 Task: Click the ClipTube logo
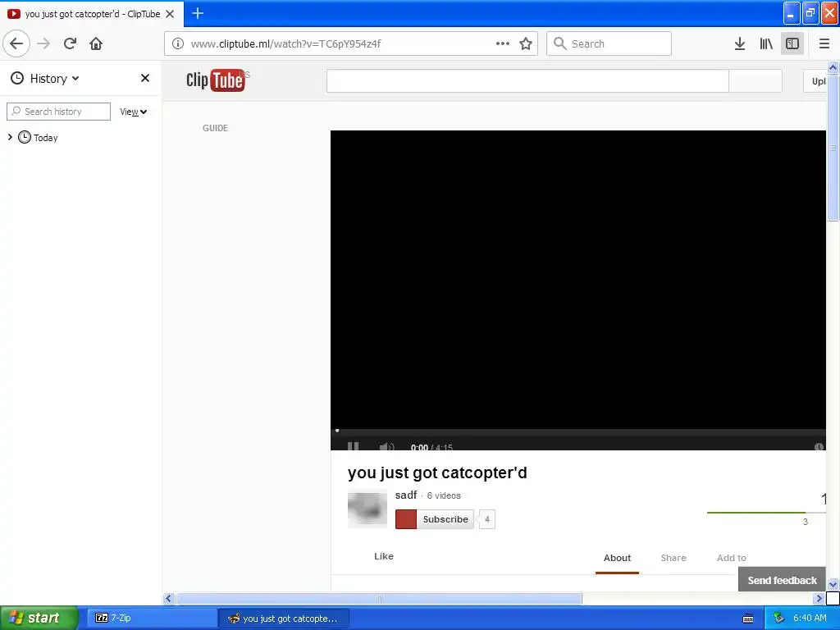tap(216, 80)
